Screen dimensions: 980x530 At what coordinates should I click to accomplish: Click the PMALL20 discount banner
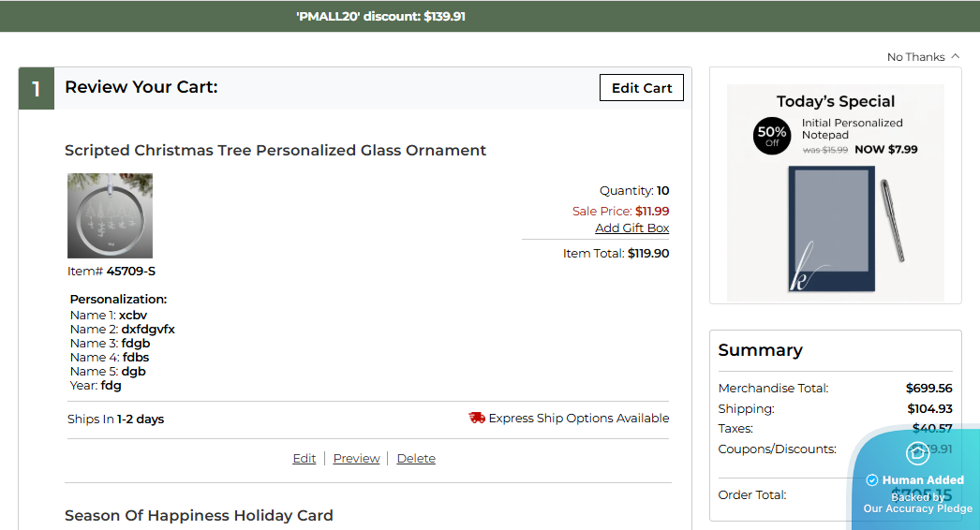pos(380,16)
